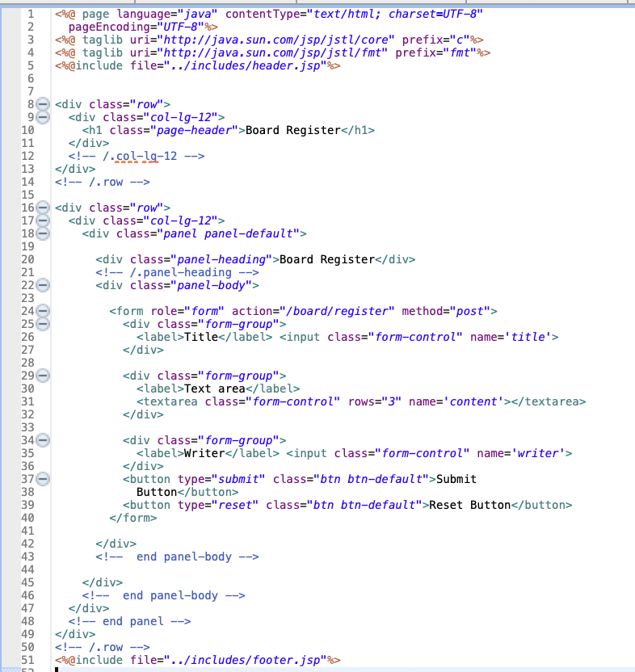Collapse submit button fold on line 37
Screen dimensions: 635x672
[43, 479]
